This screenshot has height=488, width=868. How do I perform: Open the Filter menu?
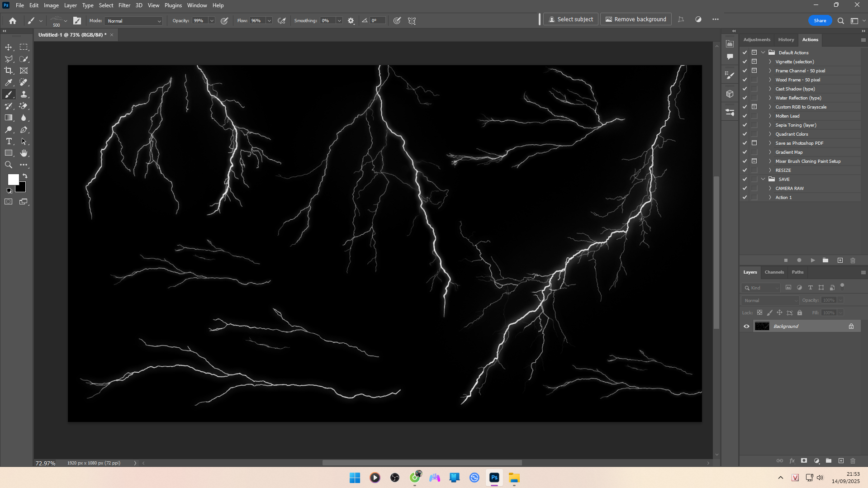coord(124,5)
